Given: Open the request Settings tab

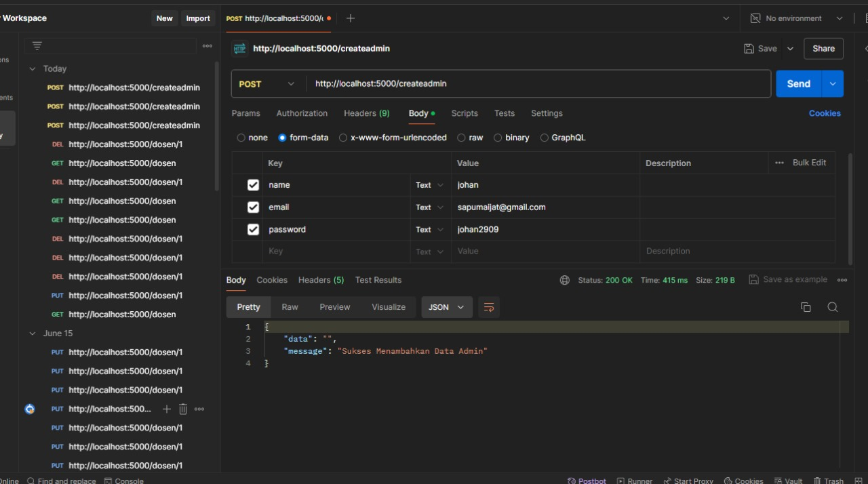Looking at the screenshot, I should [547, 113].
